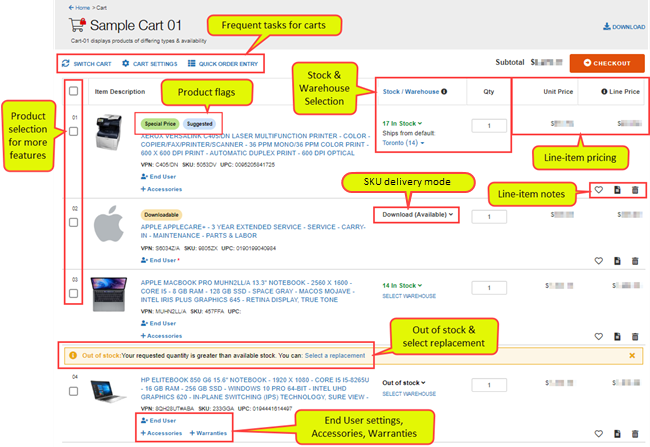Favorite the Xerox printer with heart icon

click(x=599, y=190)
